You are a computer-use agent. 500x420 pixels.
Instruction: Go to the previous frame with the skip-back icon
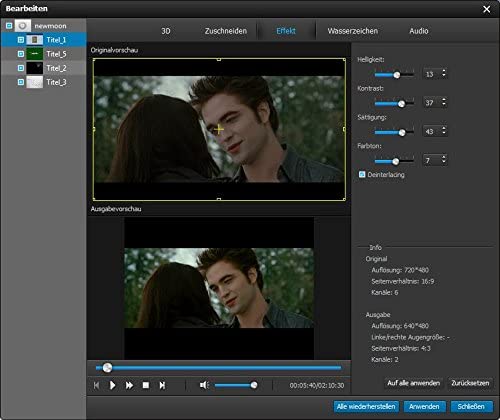tap(96, 385)
